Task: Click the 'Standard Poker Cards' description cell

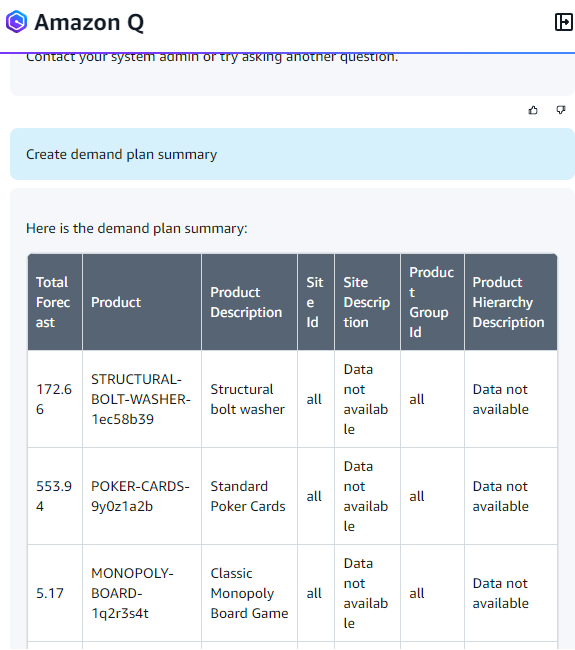Action: [x=248, y=496]
